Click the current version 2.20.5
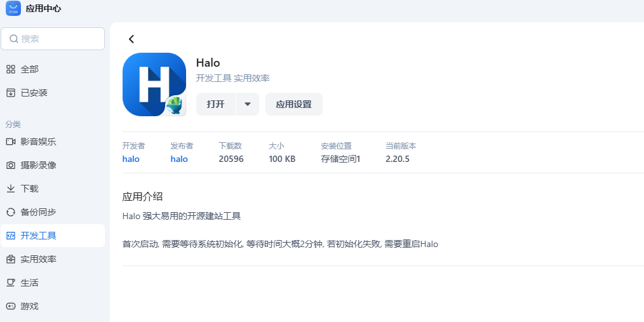The height and width of the screenshot is (322, 644). pyautogui.click(x=398, y=159)
